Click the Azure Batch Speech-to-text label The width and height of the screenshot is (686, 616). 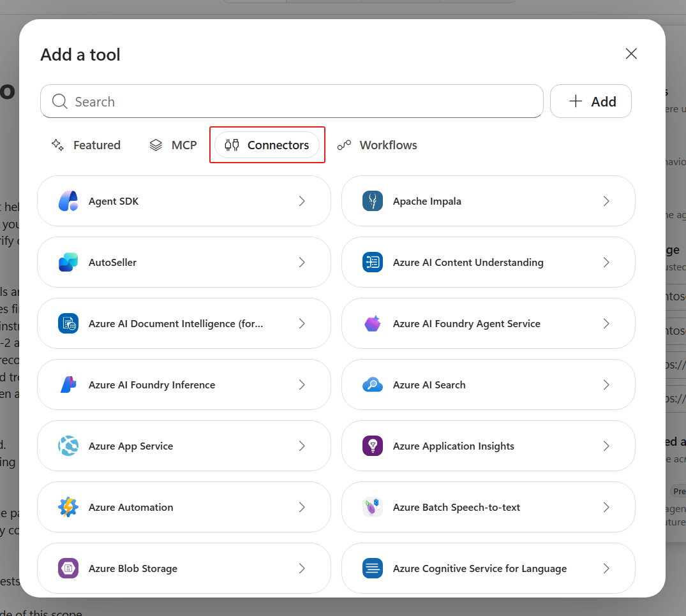click(x=456, y=507)
